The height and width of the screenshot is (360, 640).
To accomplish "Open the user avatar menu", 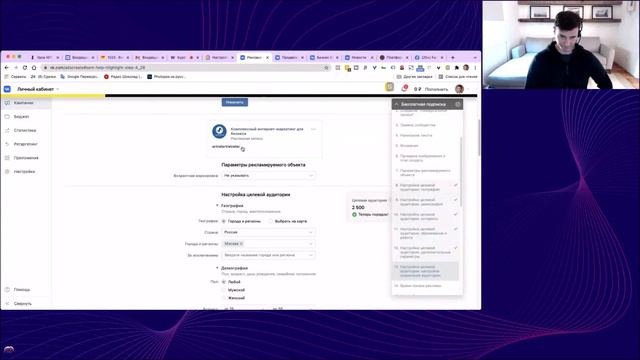I will point(459,89).
